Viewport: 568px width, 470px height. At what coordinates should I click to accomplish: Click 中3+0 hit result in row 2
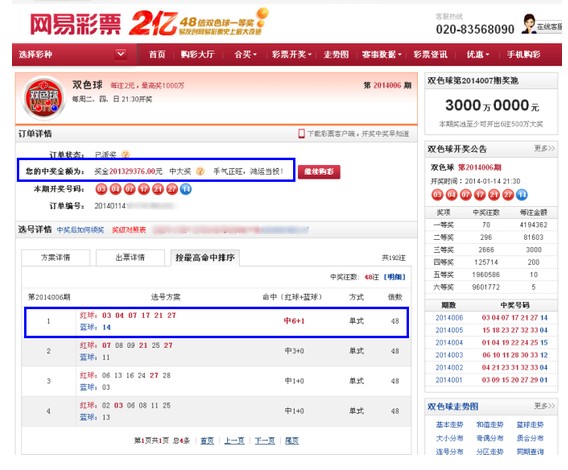point(294,351)
